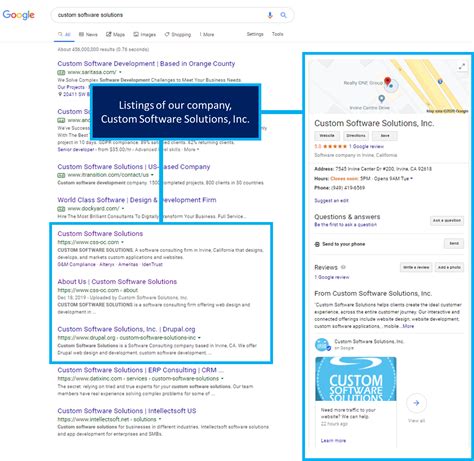Viewport: 474px width, 461px height.
Task: Switch to the Maps tab
Action: pyautogui.click(x=115, y=34)
